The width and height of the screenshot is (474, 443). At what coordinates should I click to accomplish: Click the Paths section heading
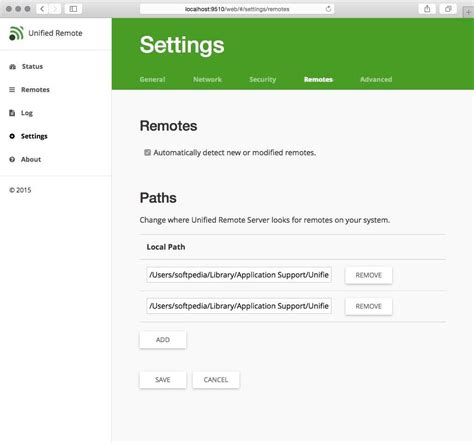click(158, 198)
